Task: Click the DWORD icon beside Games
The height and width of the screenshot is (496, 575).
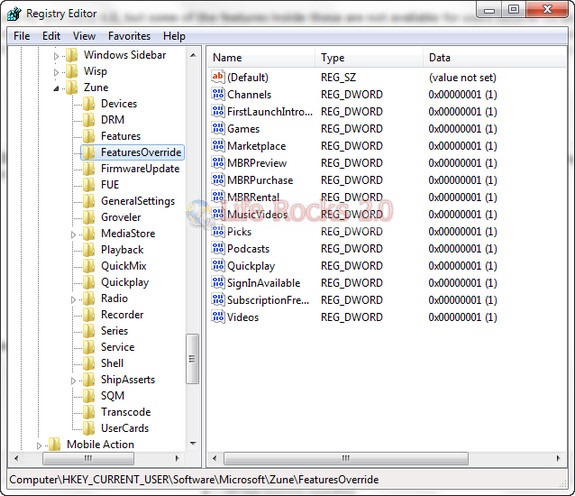Action: click(218, 128)
